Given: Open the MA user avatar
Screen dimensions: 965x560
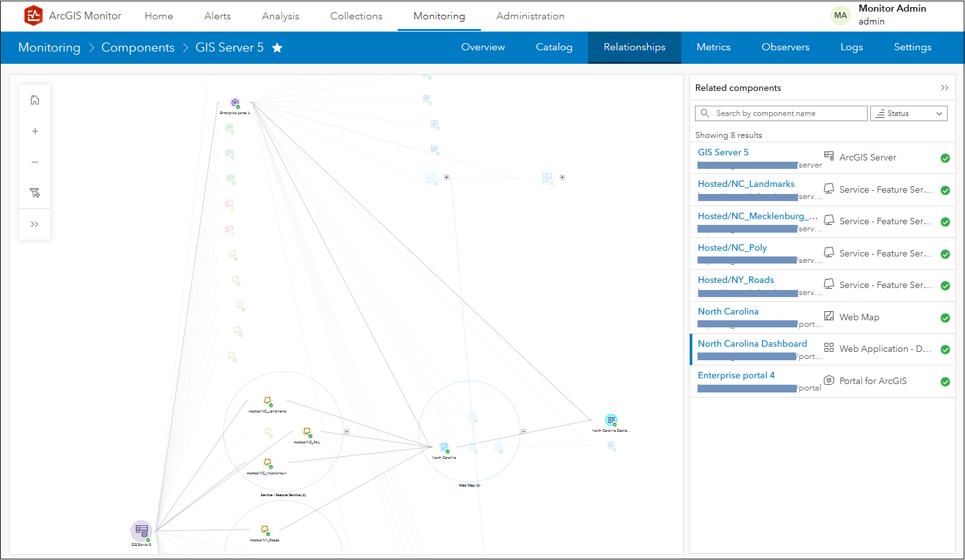Looking at the screenshot, I should point(841,15).
